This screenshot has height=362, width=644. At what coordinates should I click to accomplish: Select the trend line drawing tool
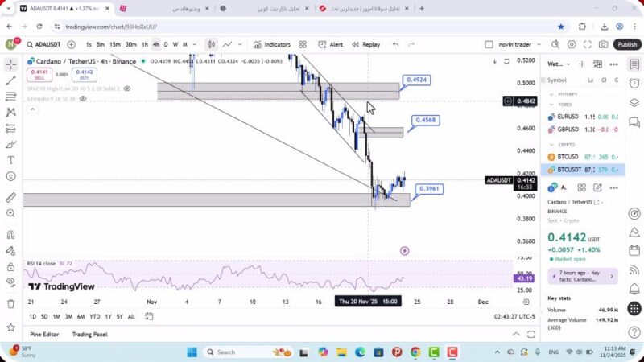pyautogui.click(x=11, y=80)
